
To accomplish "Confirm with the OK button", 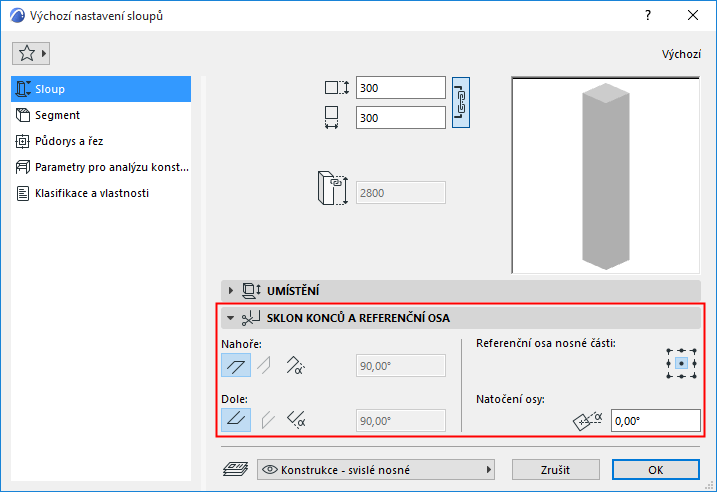I will click(x=656, y=470).
